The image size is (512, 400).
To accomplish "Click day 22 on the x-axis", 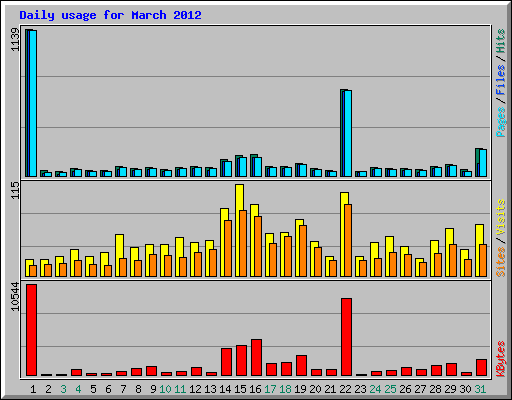I will tap(345, 389).
